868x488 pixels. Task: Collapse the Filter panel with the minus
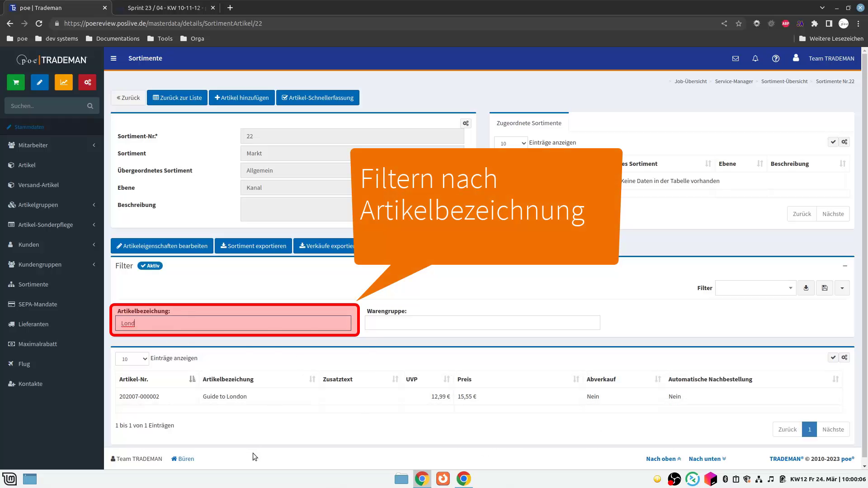845,266
